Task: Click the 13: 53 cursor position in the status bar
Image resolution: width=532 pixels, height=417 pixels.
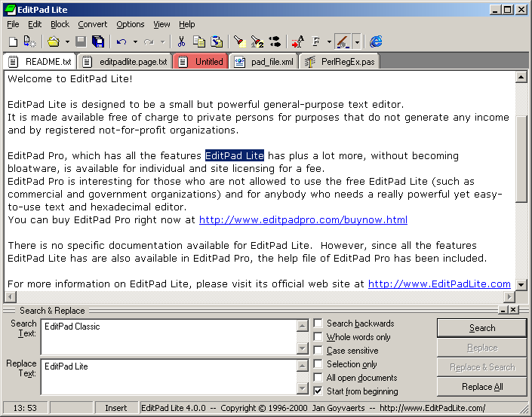Action: 25,408
